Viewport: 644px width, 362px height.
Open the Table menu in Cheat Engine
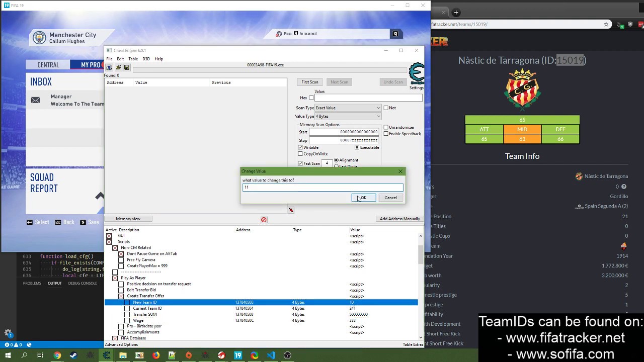tap(133, 59)
